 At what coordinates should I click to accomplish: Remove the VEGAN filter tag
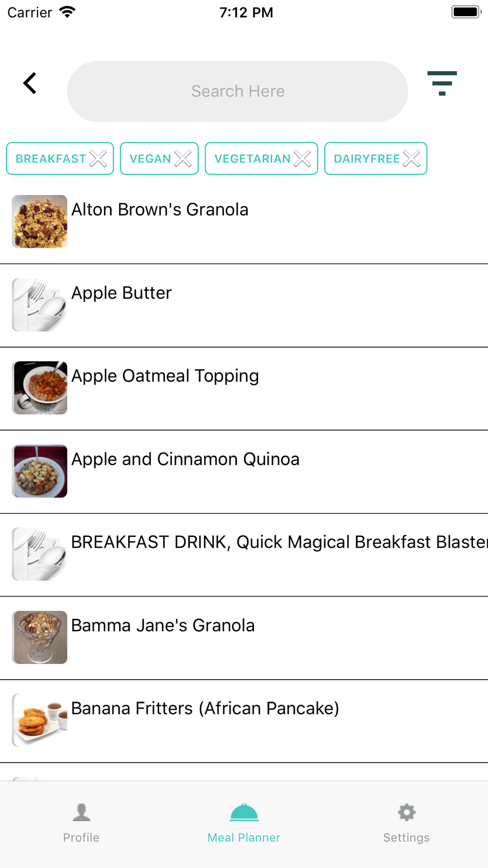(x=183, y=159)
